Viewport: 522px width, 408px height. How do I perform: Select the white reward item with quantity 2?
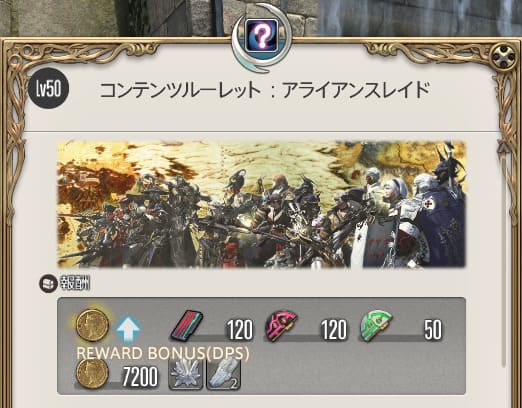(x=224, y=374)
